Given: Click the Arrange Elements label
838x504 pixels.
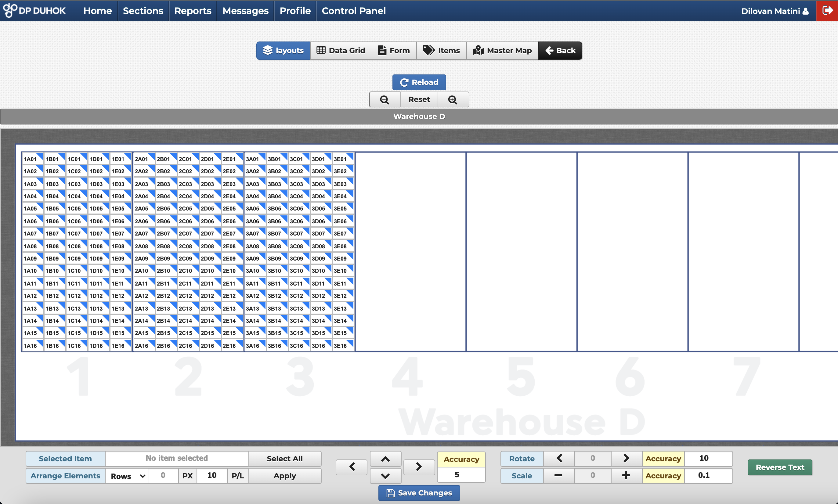Looking at the screenshot, I should pos(65,476).
